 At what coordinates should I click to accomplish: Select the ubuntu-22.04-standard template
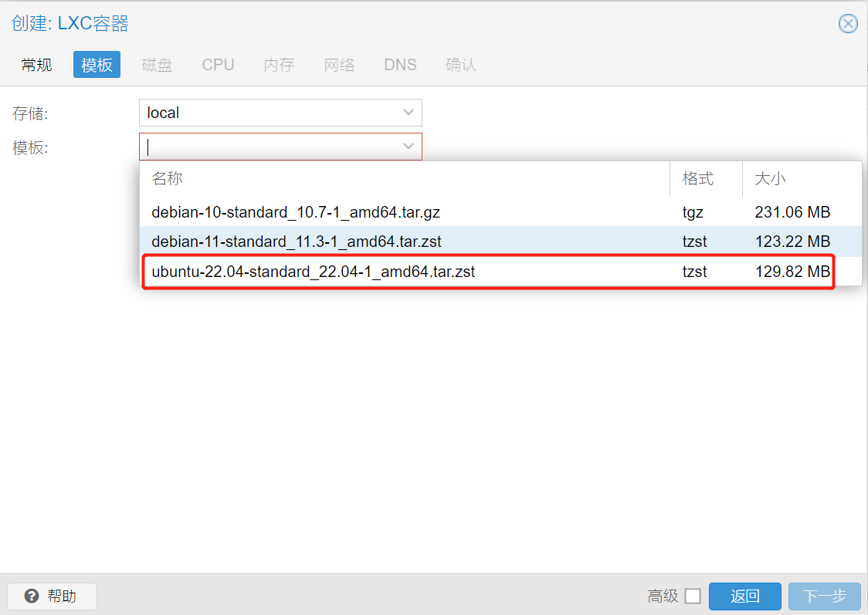[314, 272]
